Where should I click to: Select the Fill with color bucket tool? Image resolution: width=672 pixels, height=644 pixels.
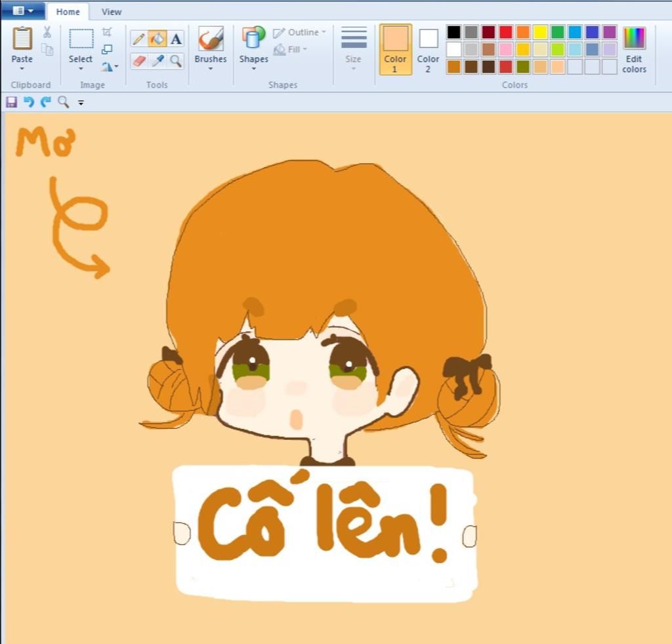pos(157,39)
